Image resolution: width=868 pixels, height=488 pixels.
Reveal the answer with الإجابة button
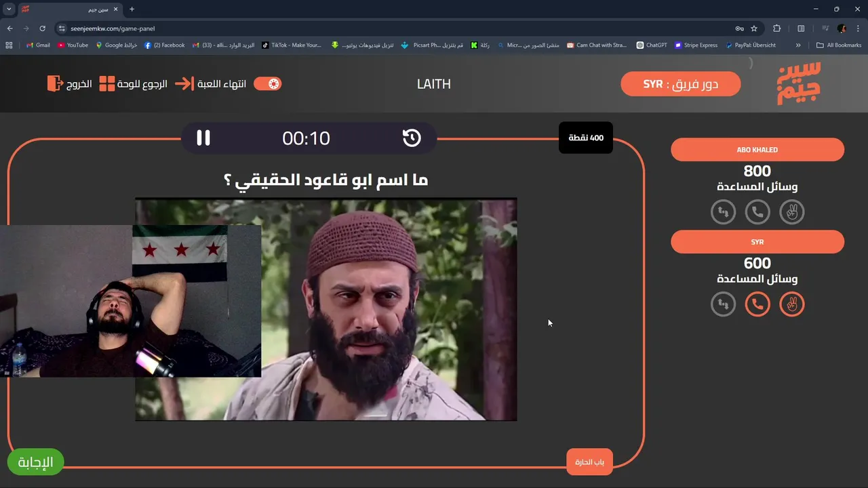tap(35, 462)
